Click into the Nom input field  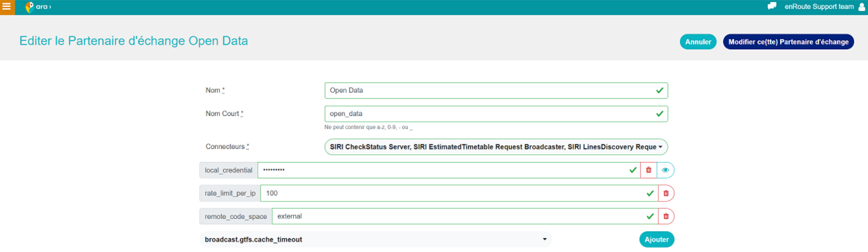pyautogui.click(x=488, y=91)
